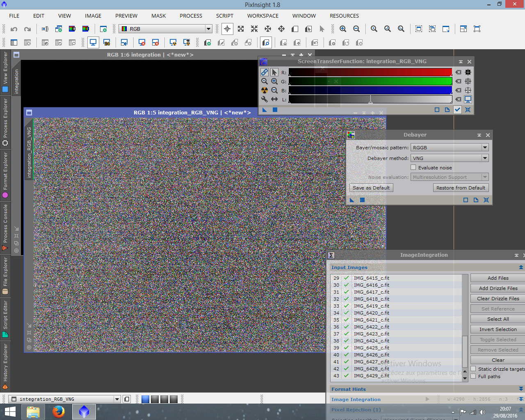Click the green G channel STF slider bar
Viewport: 525px width, 420px height.
pos(370,81)
